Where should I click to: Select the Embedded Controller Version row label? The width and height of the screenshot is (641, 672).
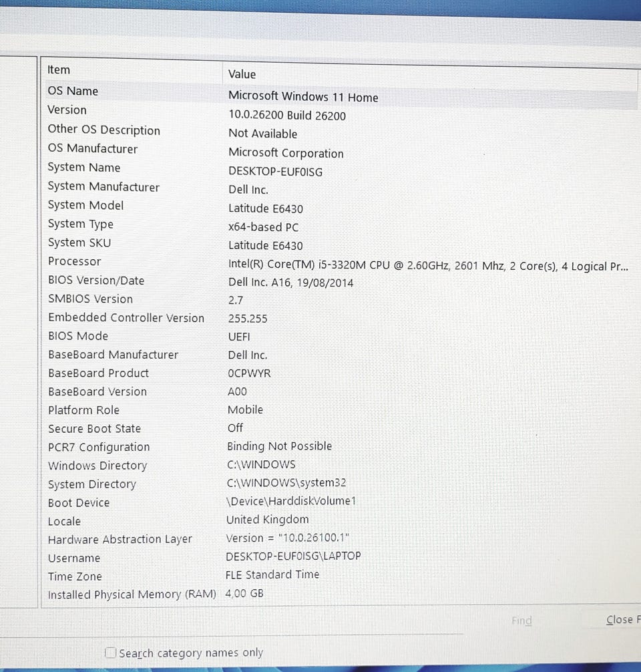(126, 317)
